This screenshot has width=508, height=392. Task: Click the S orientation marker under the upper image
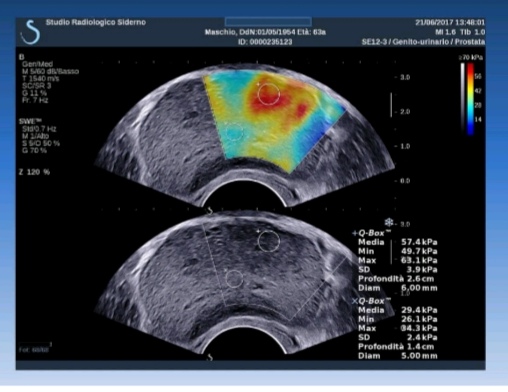pos(210,211)
